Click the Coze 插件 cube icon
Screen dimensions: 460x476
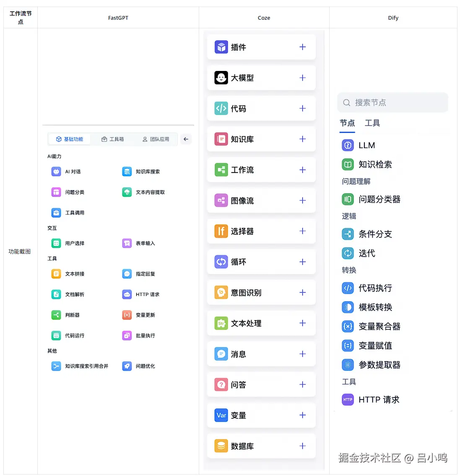coord(221,47)
